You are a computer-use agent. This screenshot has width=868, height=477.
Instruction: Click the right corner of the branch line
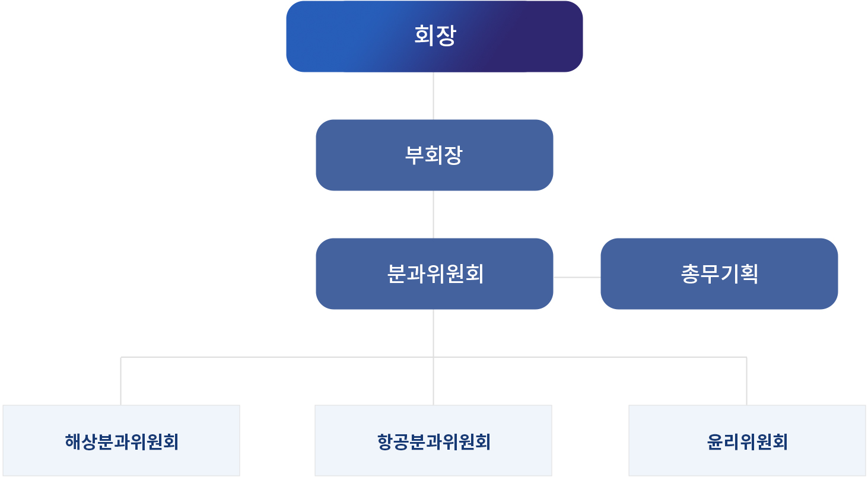click(x=746, y=357)
